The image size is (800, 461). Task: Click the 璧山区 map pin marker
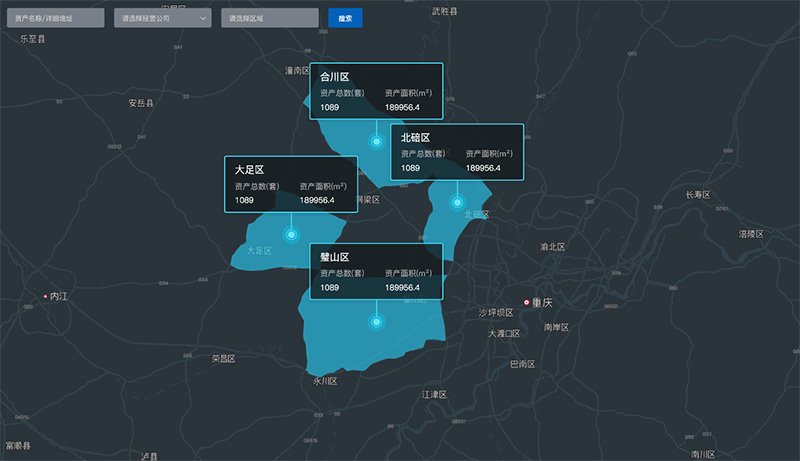pos(377,322)
